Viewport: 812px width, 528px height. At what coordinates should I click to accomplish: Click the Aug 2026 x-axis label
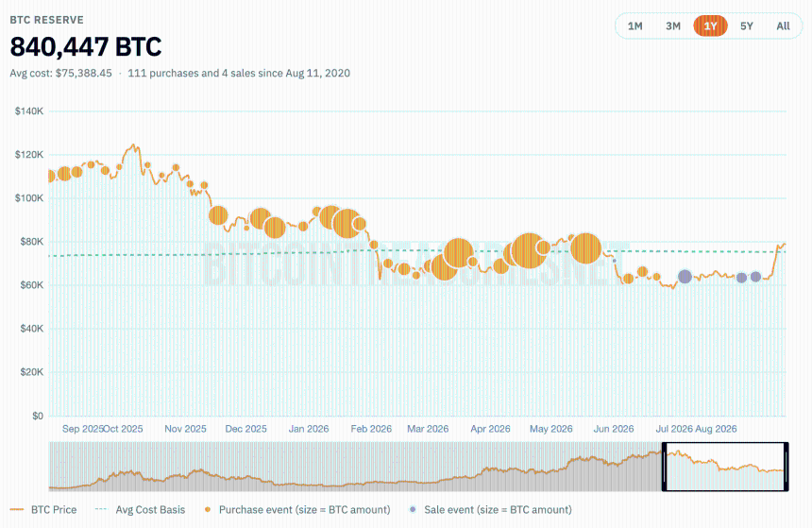point(716,429)
